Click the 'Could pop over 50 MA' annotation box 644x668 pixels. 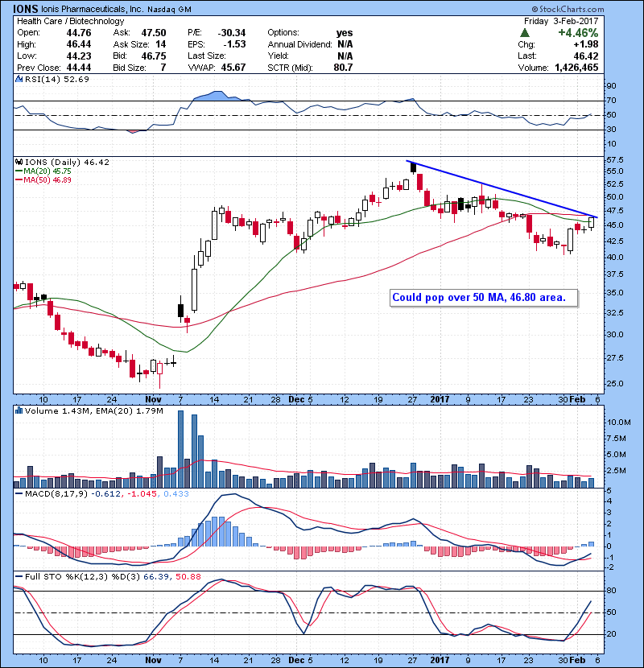(x=484, y=298)
